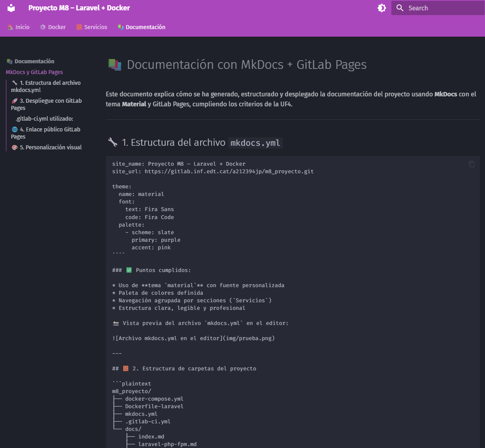Click index.md in the folder tree
The image size is (485, 448).
(151, 437)
